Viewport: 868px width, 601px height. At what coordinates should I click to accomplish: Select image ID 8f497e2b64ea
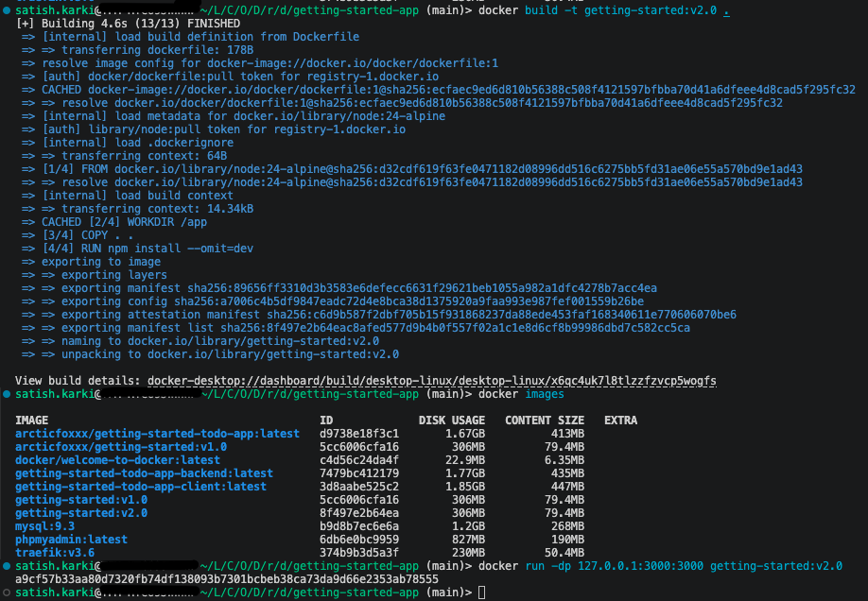coord(359,513)
